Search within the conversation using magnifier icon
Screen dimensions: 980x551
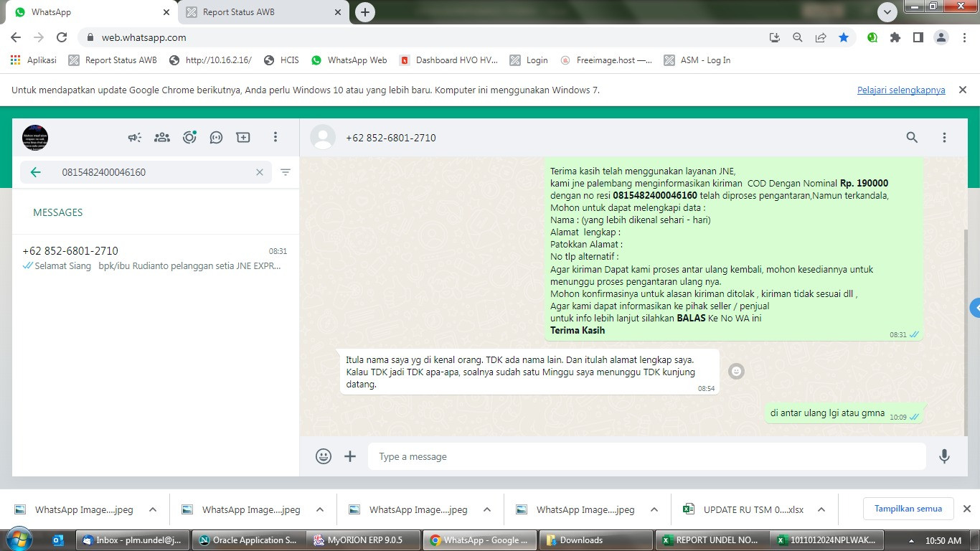click(912, 137)
